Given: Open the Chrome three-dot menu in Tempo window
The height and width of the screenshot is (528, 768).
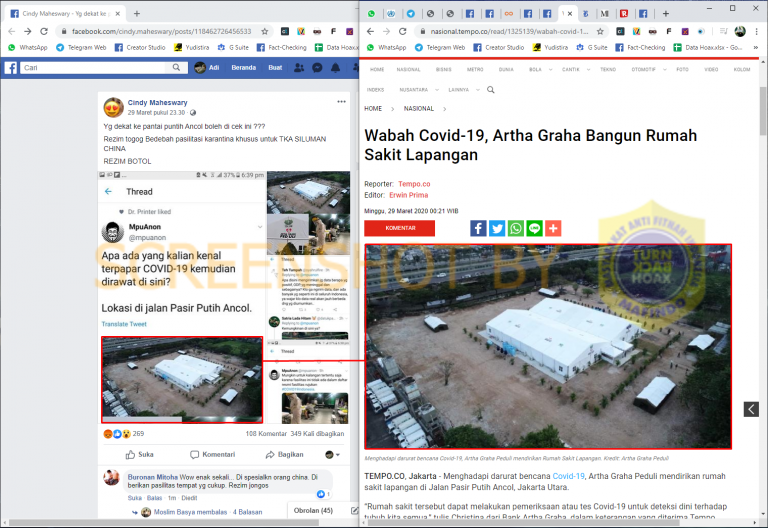Looking at the screenshot, I should click(757, 31).
